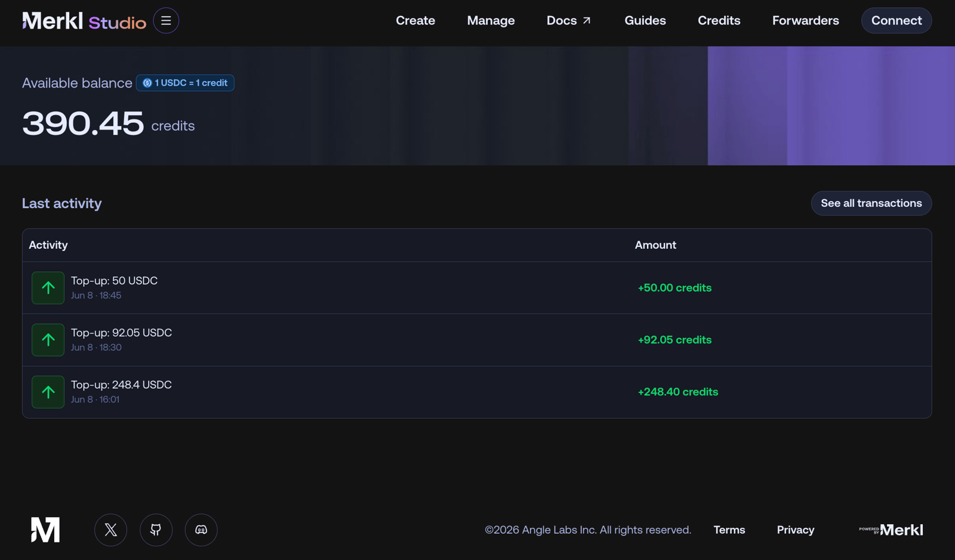Viewport: 955px width, 560px height.
Task: Click the up-arrow icon for the 248.4 USDC top-up
Action: tap(48, 392)
